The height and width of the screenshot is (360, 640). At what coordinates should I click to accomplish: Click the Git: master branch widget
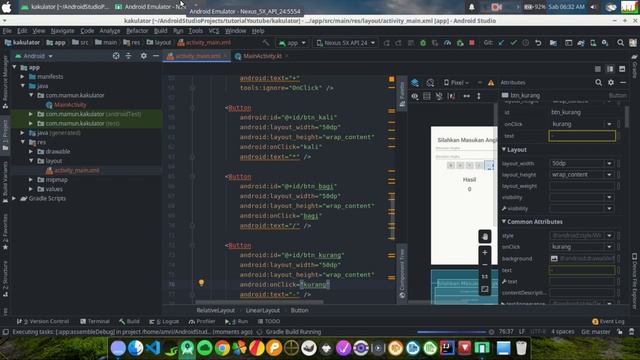pyautogui.click(x=596, y=332)
